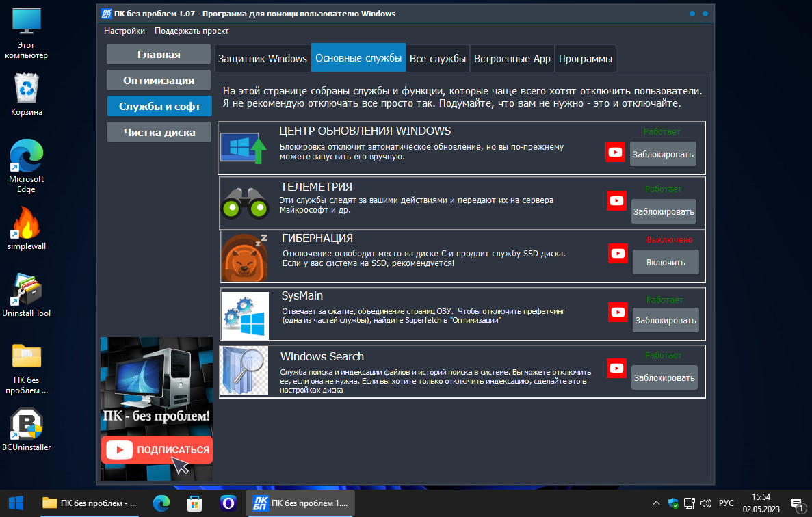Open Поддержать проект menu
Image resolution: width=812 pixels, height=517 pixels.
191,31
